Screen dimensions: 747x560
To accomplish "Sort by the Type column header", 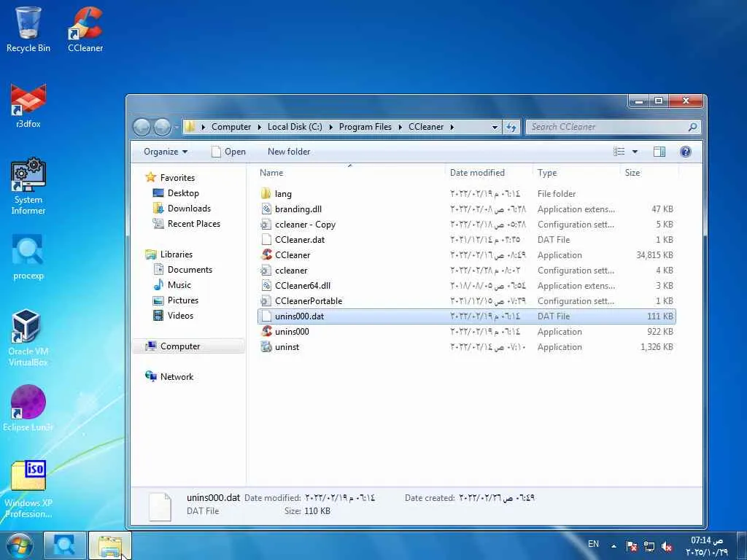I will [576, 173].
